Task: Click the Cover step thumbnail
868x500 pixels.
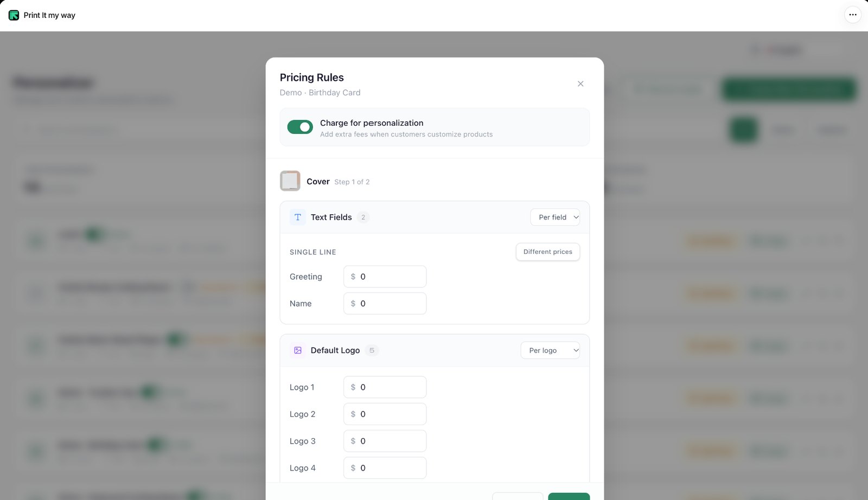Action: (290, 181)
